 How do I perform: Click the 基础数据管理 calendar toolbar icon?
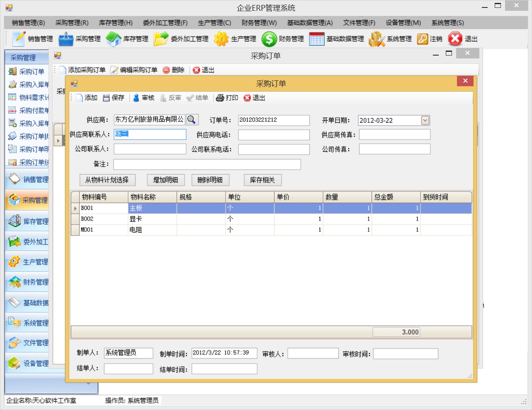point(317,39)
